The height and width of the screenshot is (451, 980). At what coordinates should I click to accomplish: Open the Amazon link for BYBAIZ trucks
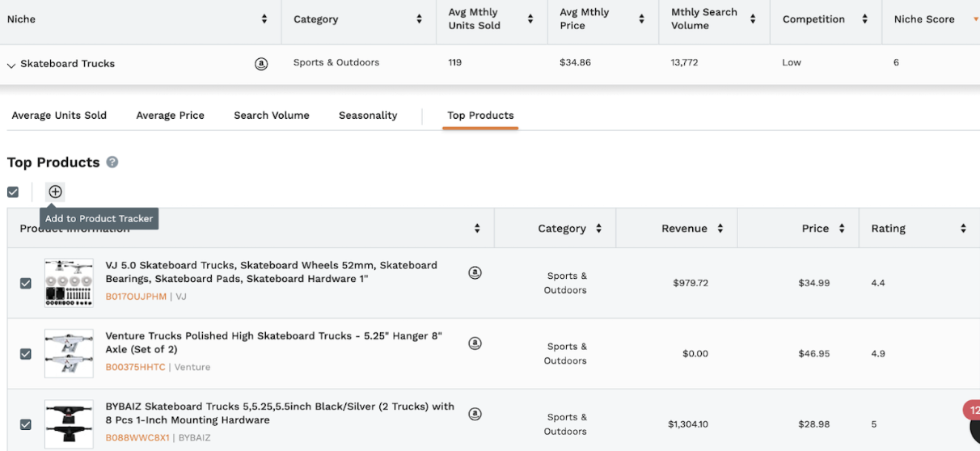(475, 414)
